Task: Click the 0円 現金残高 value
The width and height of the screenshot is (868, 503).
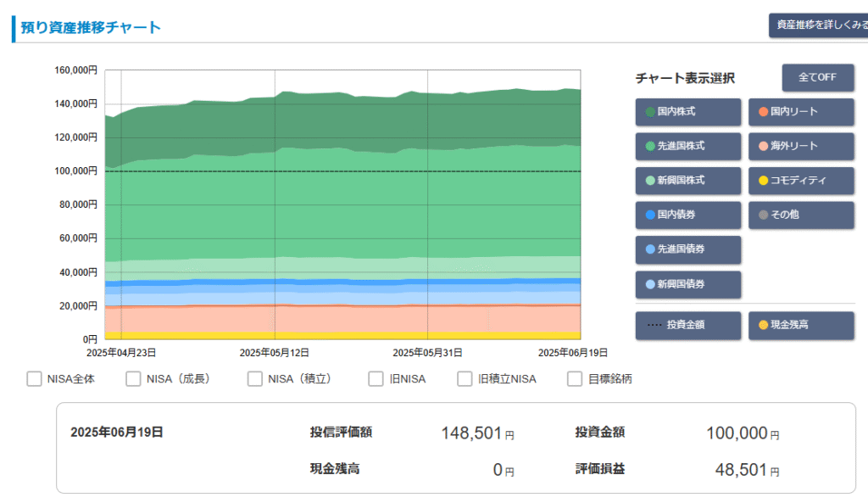Action: (504, 470)
